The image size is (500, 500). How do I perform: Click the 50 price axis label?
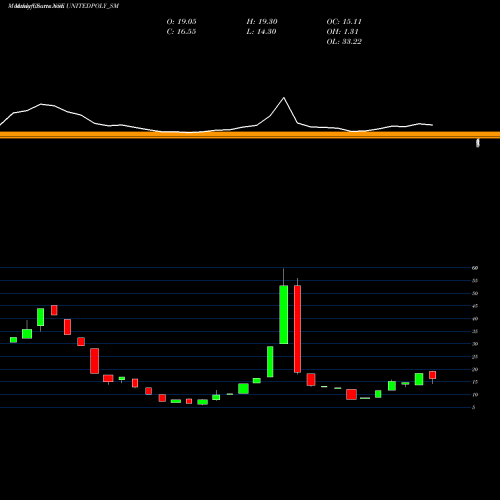point(475,293)
